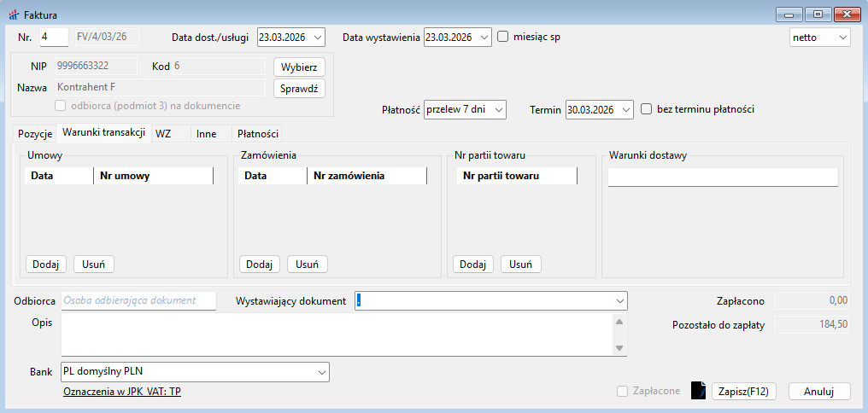Expand the Bank 'PL domyślny PLN' dropdown
The width and height of the screenshot is (868, 413).
[x=321, y=372]
